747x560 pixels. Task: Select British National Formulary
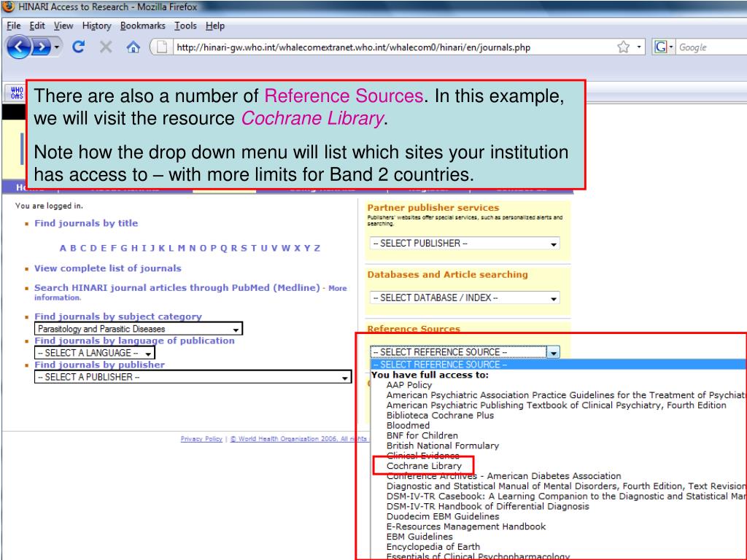[x=443, y=446]
